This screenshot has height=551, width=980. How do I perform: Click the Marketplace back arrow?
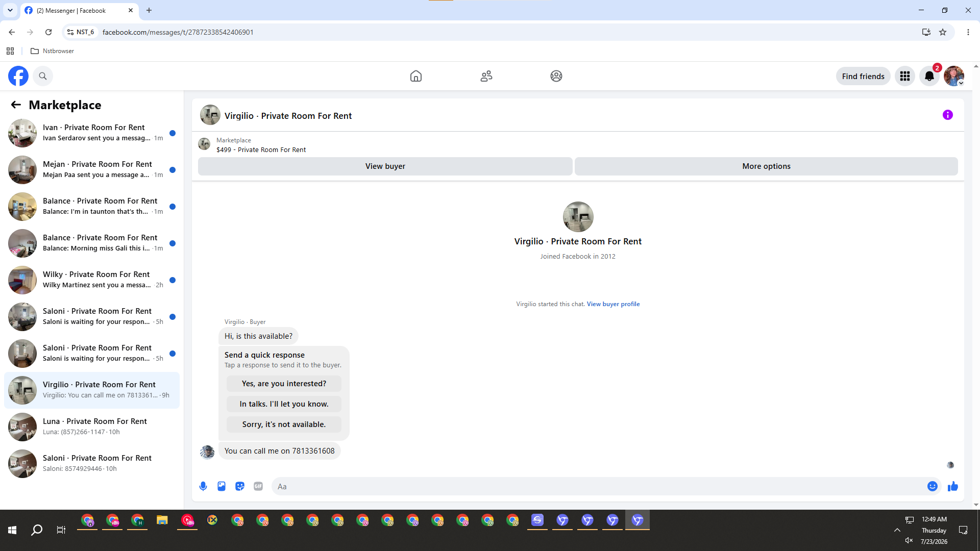pos(16,105)
